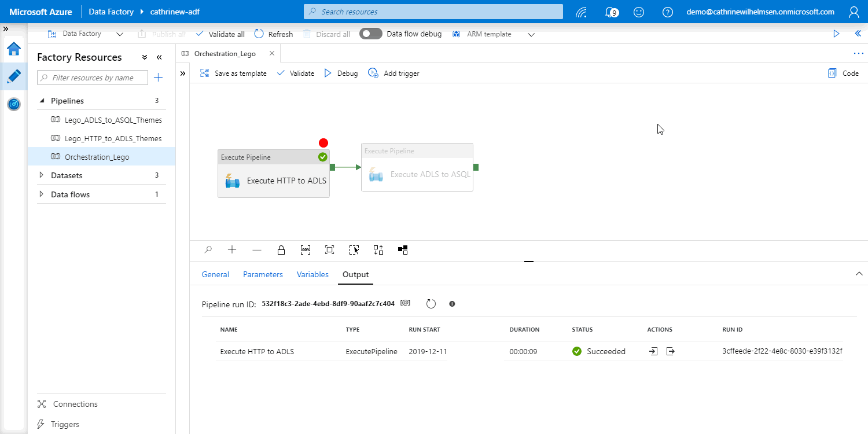
Task: Switch to the Variables tab
Action: [312, 274]
